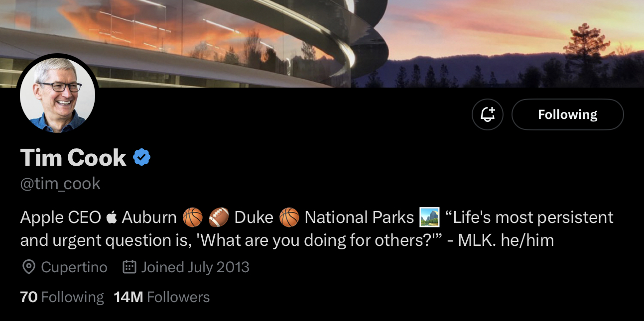Click the Joined July 2013 text

coord(195,267)
